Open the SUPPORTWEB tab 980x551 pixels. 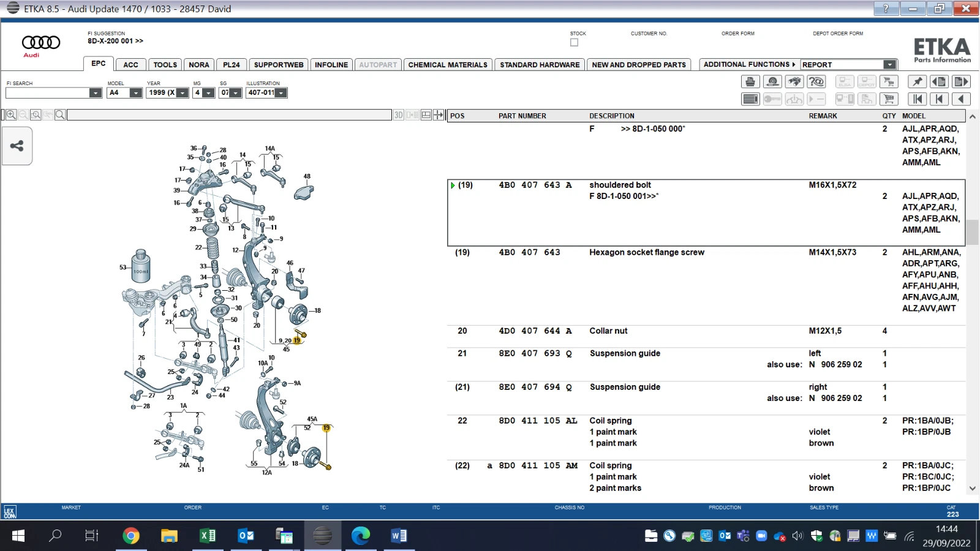tap(279, 64)
